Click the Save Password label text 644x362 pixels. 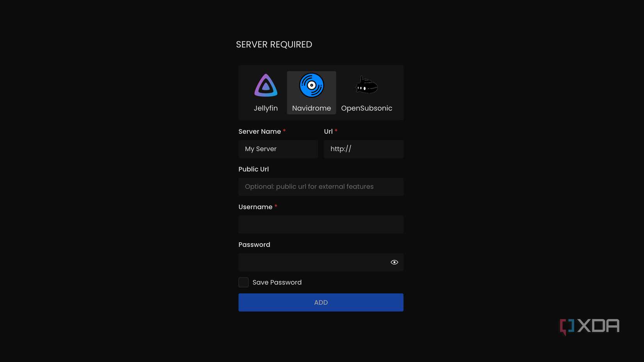[277, 282]
